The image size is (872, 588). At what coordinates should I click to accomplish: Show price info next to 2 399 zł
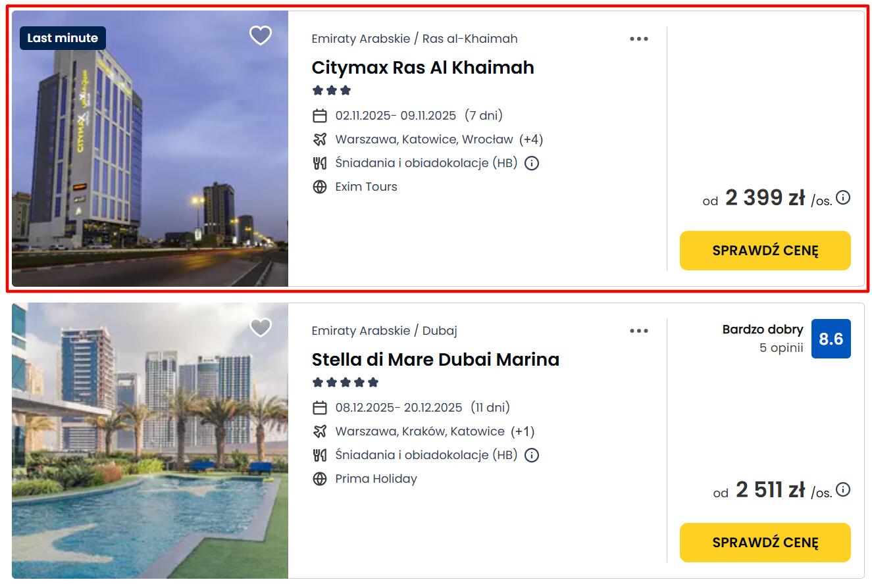tap(843, 197)
